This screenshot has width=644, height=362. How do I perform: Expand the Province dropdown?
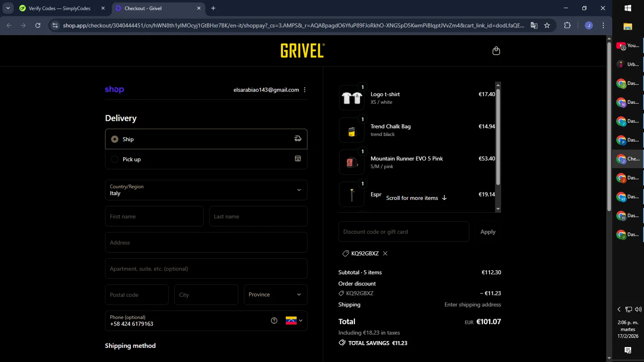275,295
